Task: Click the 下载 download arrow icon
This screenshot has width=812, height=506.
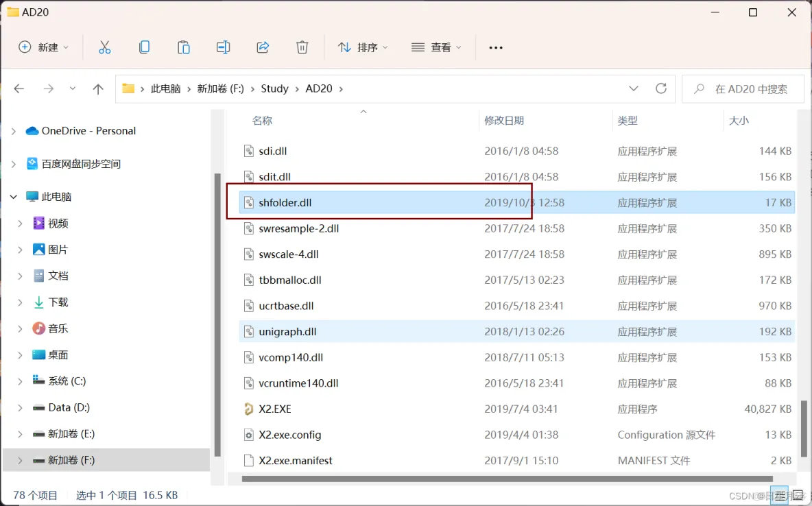Action: [39, 302]
